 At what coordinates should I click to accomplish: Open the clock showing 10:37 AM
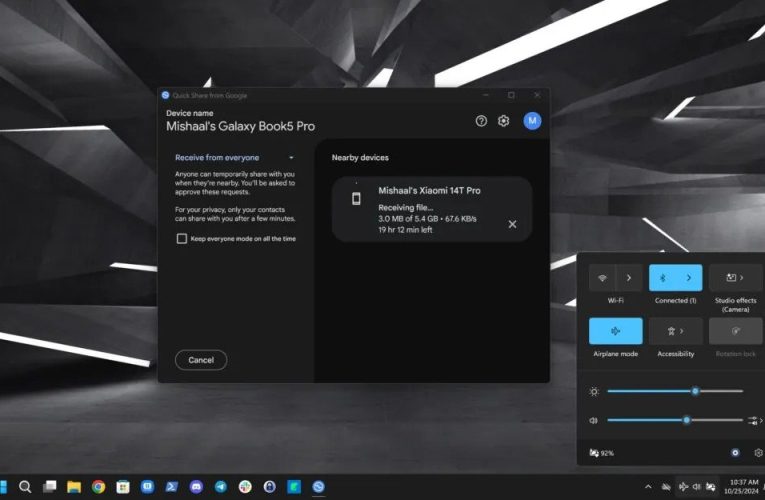tap(742, 486)
